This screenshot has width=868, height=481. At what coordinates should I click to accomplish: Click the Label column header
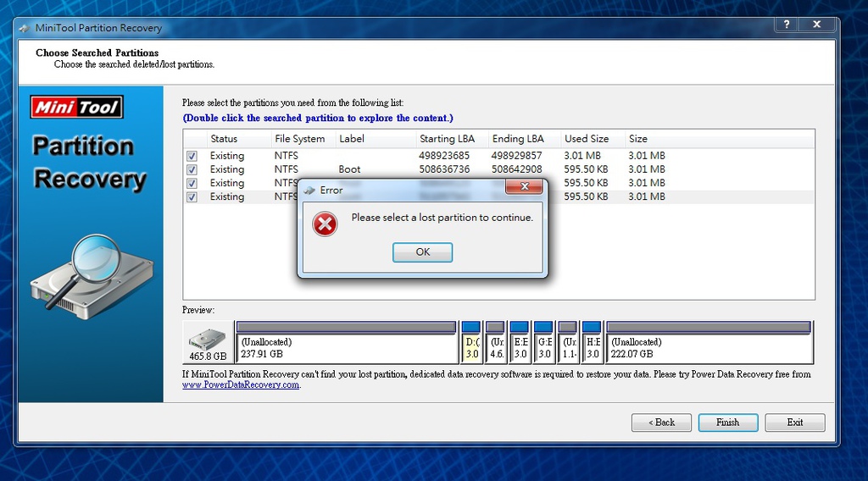click(x=376, y=139)
